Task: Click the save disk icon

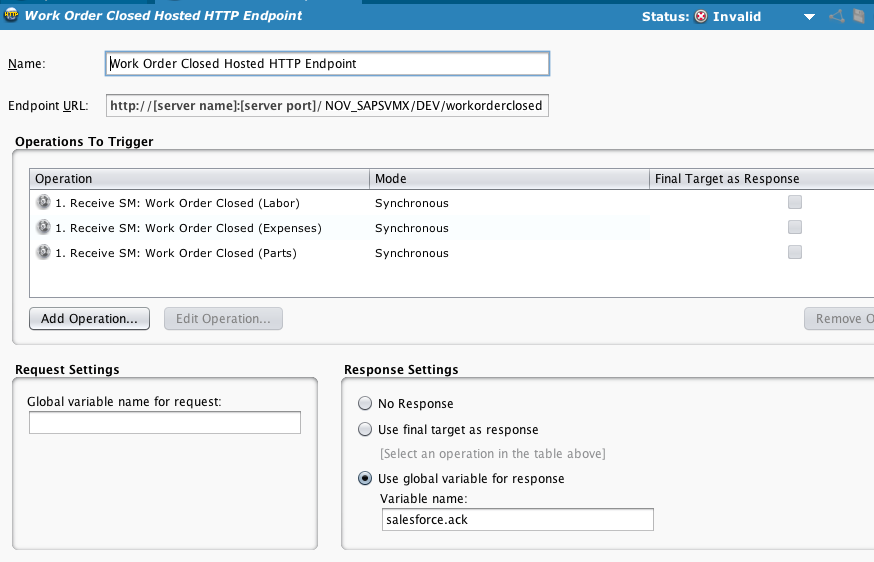Action: 859,17
